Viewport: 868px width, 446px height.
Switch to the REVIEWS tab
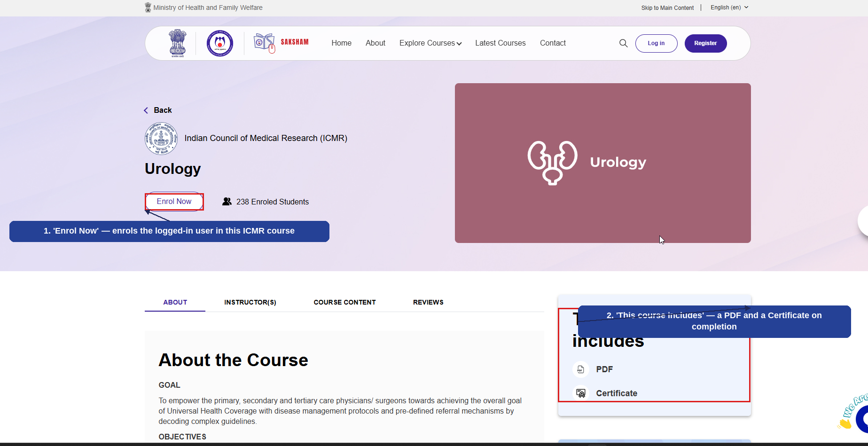(428, 302)
